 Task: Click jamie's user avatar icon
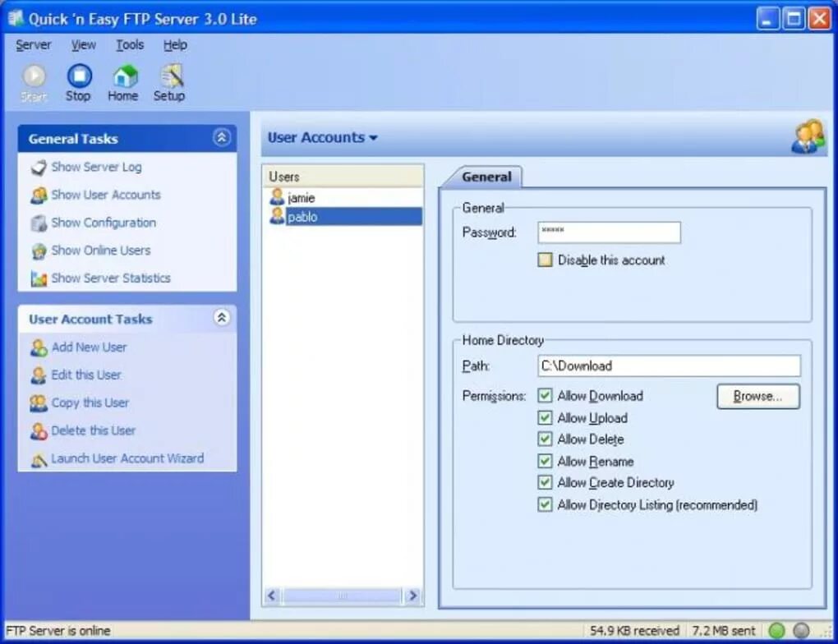pyautogui.click(x=277, y=196)
